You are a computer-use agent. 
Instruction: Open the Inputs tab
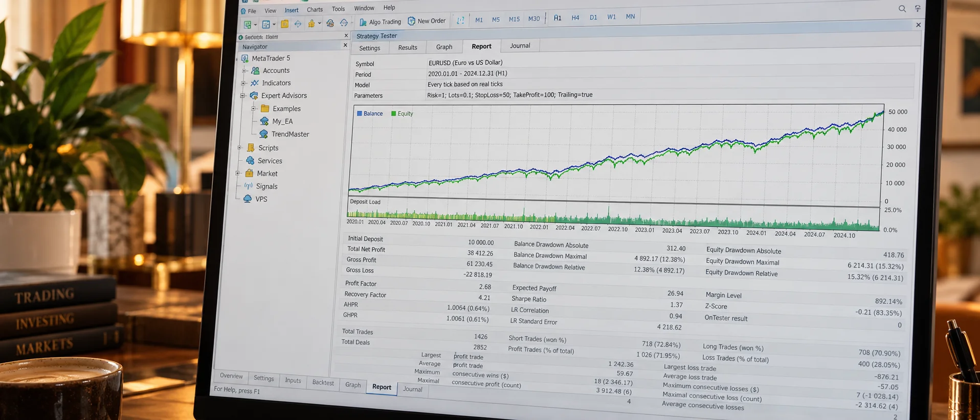coord(293,381)
